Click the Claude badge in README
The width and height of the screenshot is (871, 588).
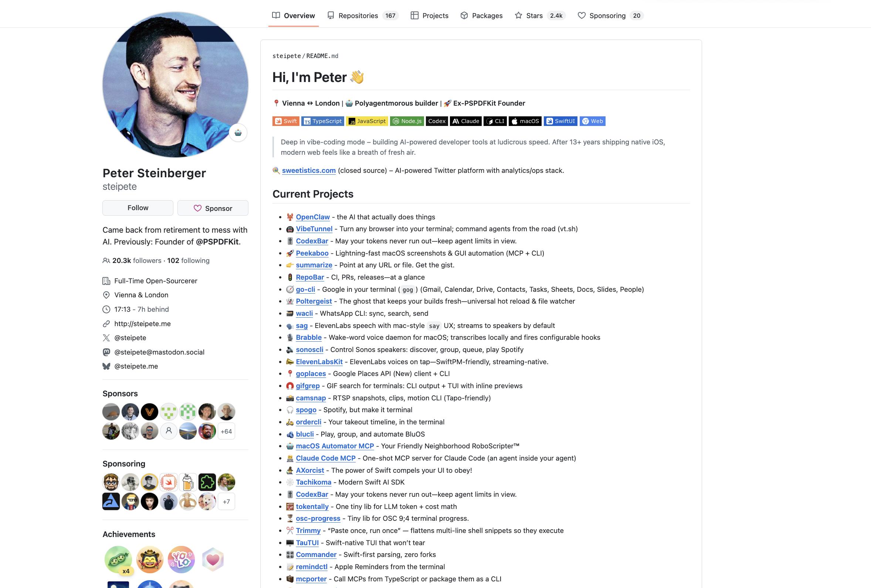465,121
